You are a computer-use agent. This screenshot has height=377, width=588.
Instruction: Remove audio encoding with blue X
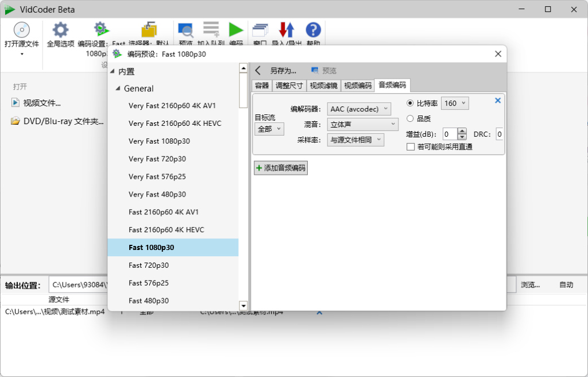tap(498, 101)
